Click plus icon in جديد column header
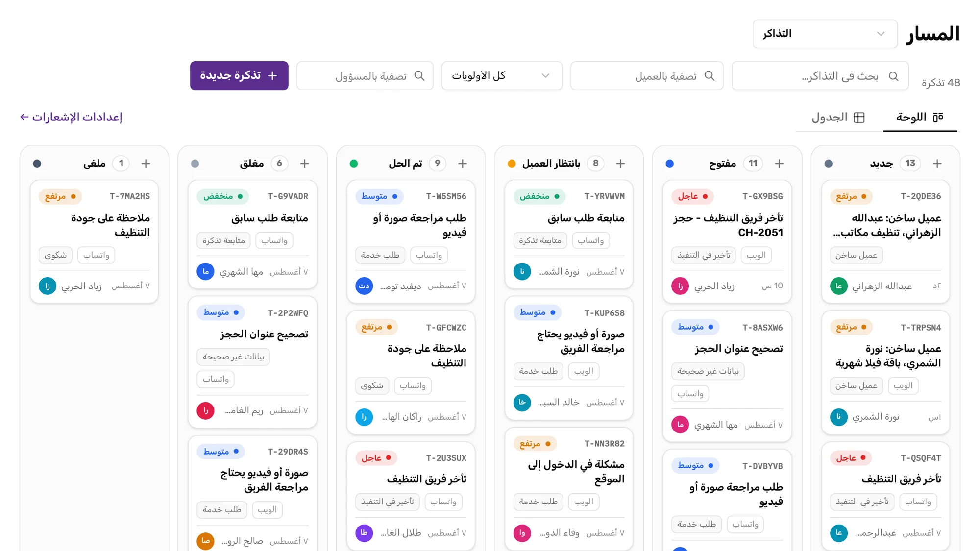980x551 pixels. (x=937, y=164)
